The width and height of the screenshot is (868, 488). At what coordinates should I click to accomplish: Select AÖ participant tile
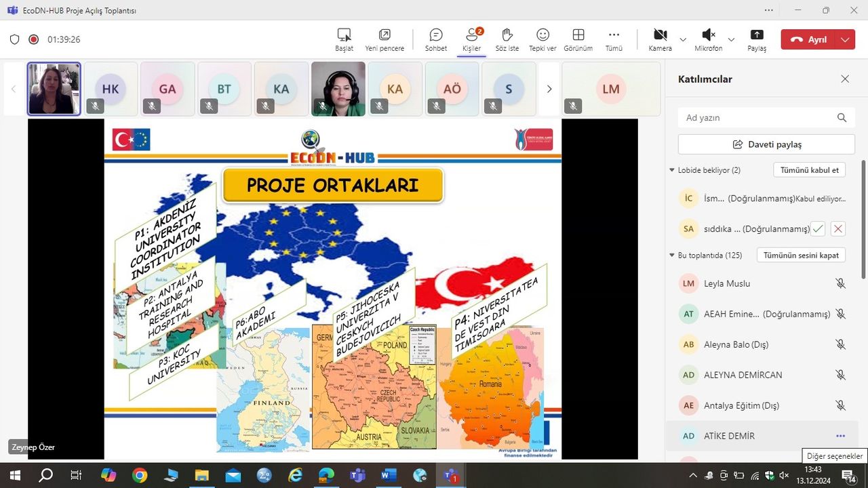pos(452,89)
